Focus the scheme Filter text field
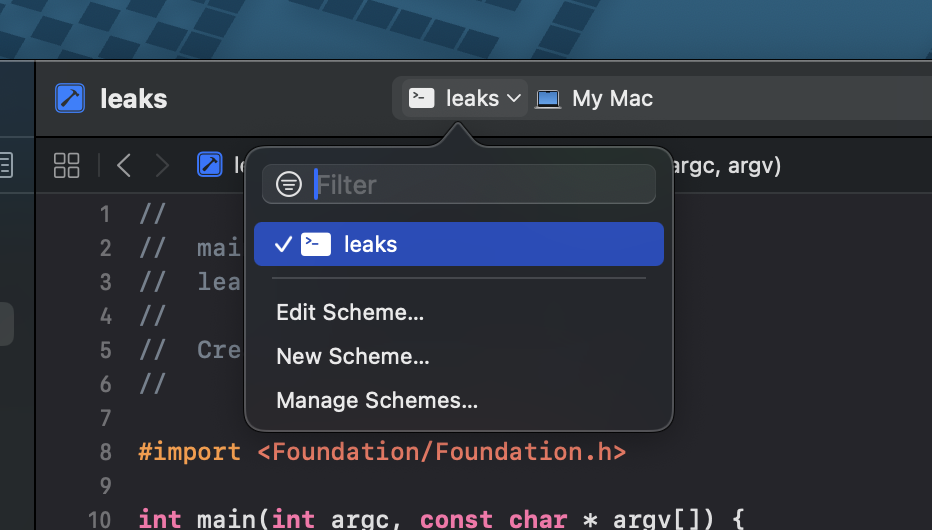The image size is (932, 530). [480, 185]
